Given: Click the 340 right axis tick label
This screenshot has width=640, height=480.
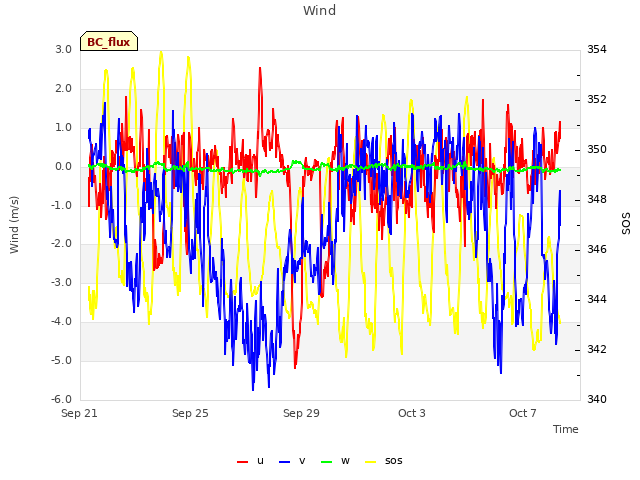Looking at the screenshot, I should pyautogui.click(x=597, y=399).
